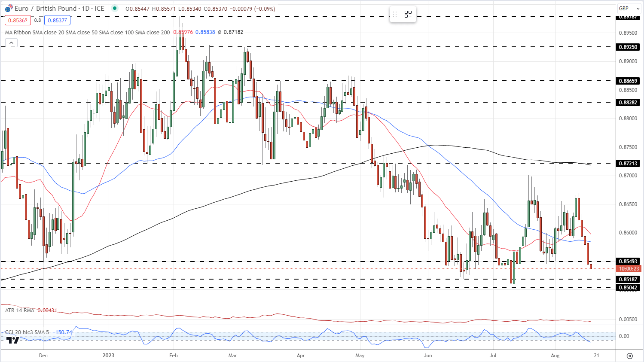Click the Dec label on time axis

(43, 356)
